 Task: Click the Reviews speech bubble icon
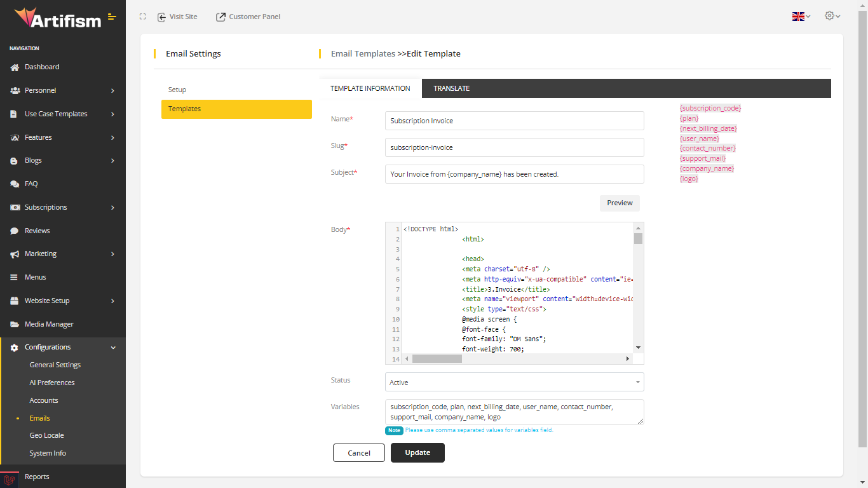tap(15, 231)
